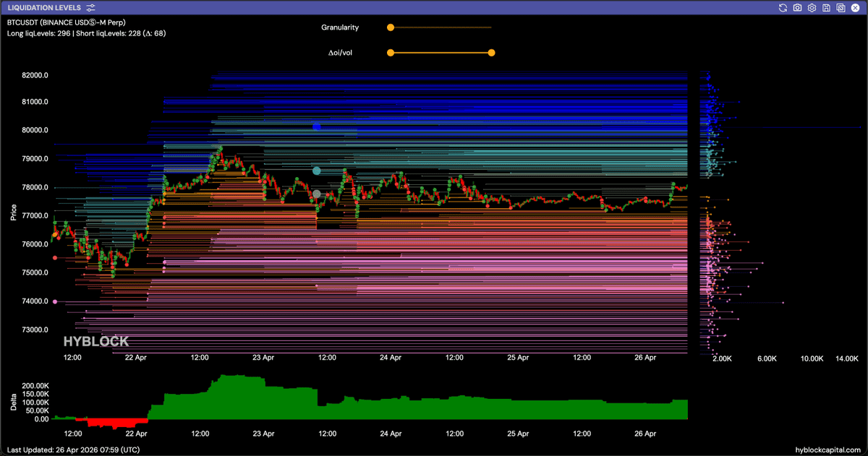Save the chart with the floppy disk icon
Image resolution: width=868 pixels, height=456 pixels.
click(826, 7)
